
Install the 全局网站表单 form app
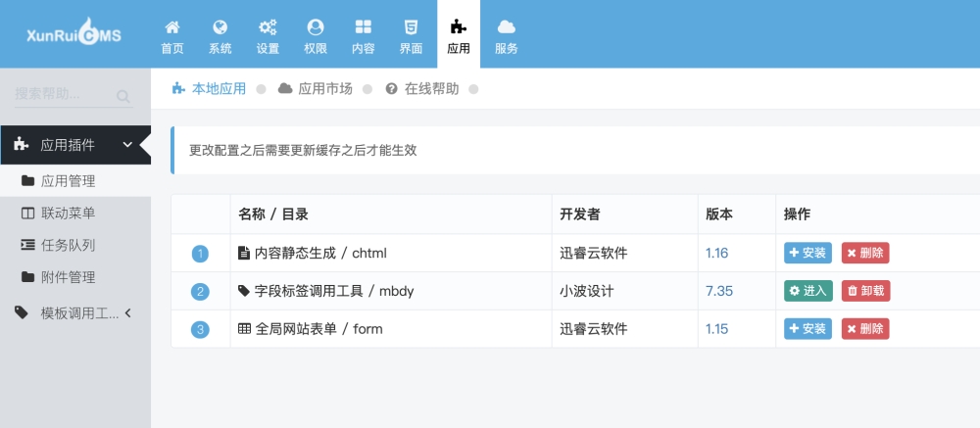tap(808, 329)
